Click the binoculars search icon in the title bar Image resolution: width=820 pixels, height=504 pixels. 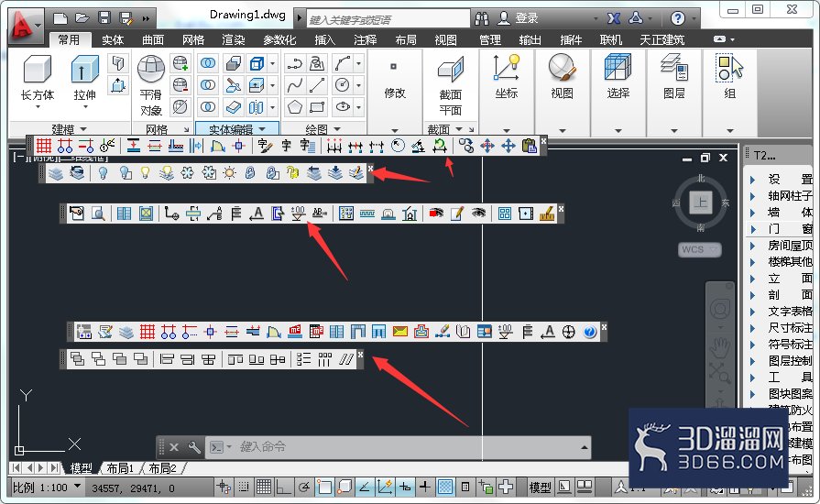(x=482, y=19)
